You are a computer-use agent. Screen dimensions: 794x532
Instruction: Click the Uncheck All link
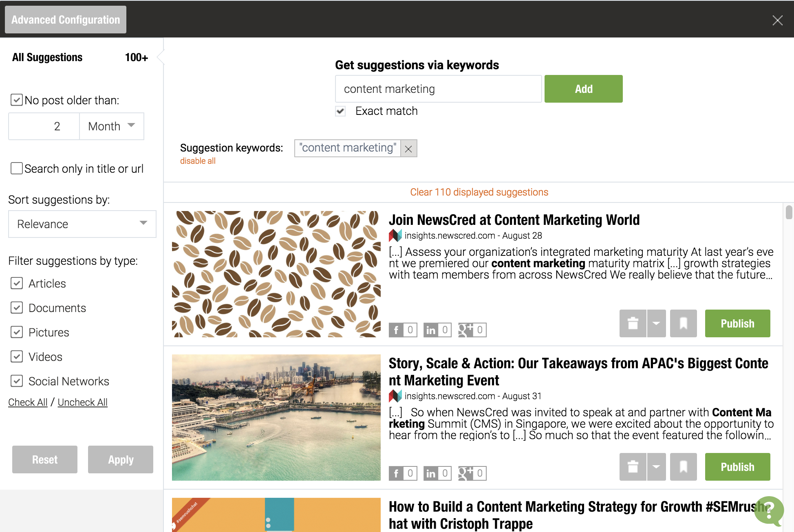82,402
